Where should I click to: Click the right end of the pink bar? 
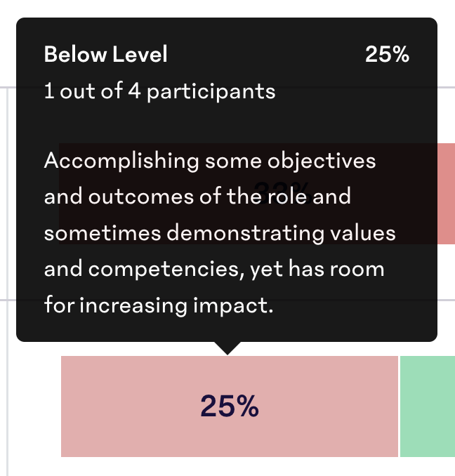coord(394,406)
